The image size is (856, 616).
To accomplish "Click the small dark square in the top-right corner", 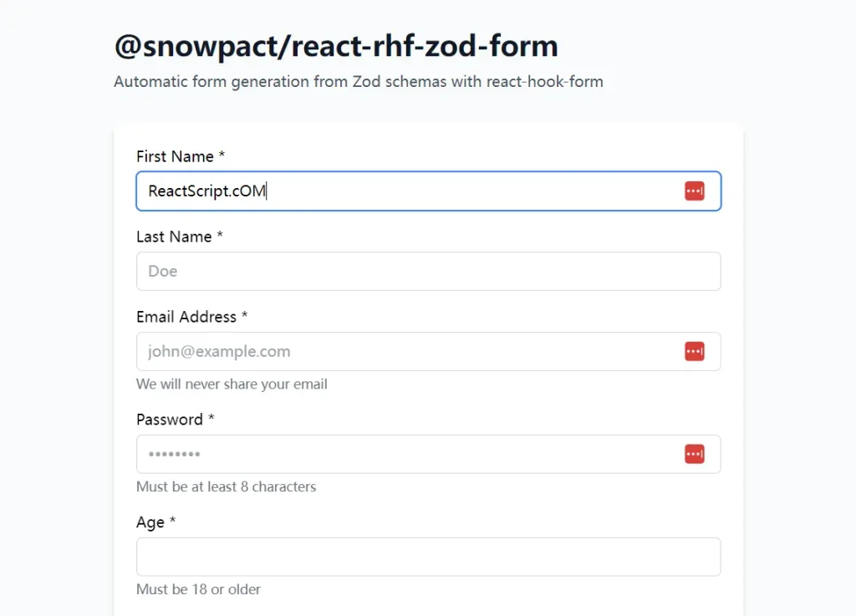I will pyautogui.click(x=845, y=11).
